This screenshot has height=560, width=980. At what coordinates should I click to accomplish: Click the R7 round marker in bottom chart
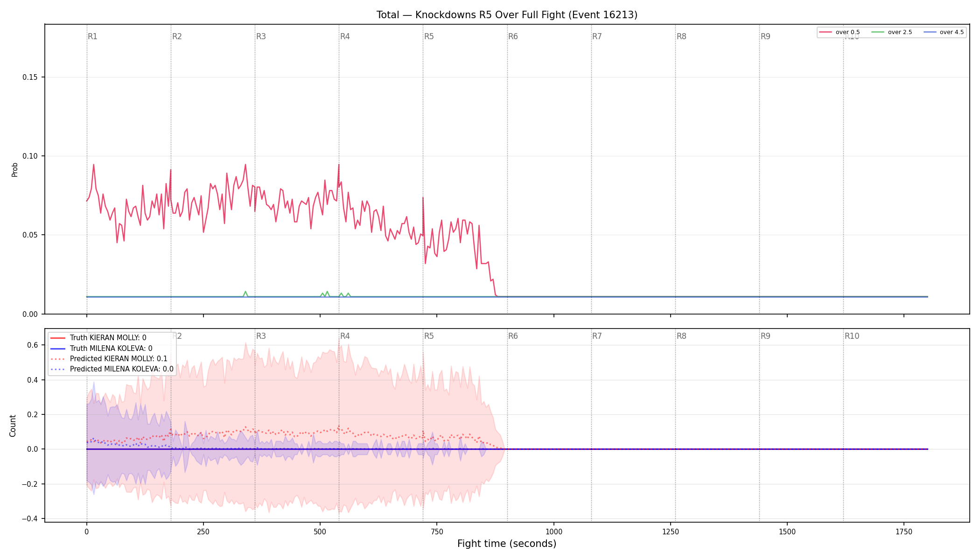[597, 336]
